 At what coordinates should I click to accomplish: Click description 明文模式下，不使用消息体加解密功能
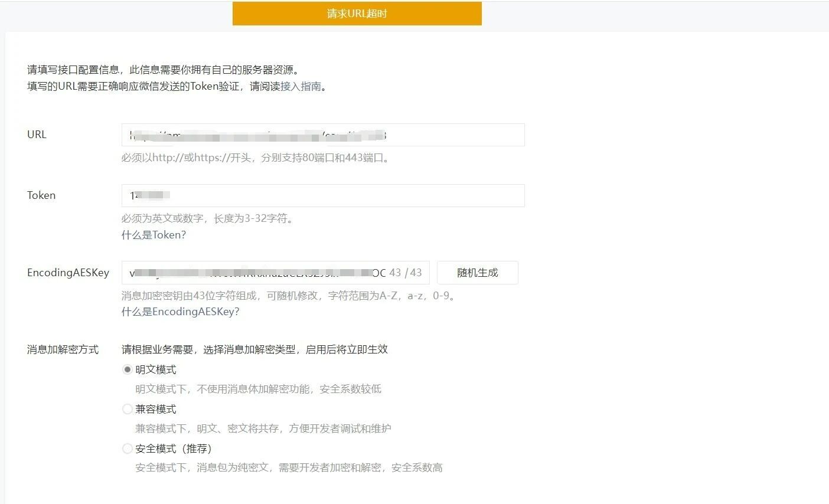click(258, 389)
